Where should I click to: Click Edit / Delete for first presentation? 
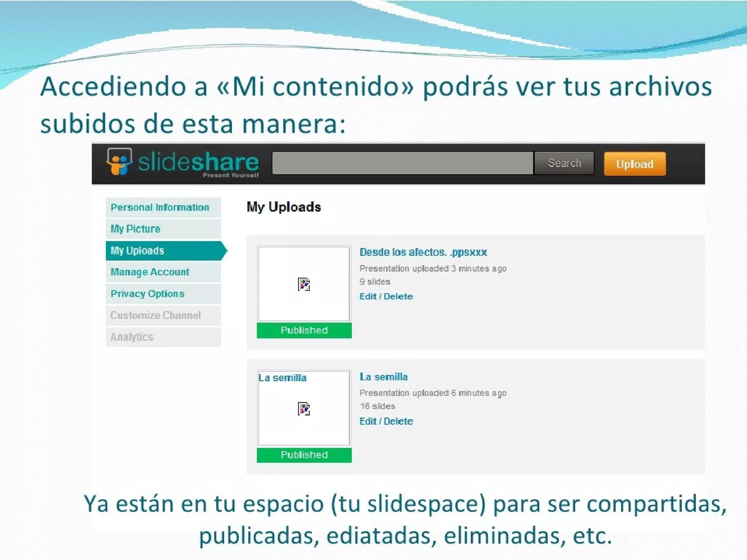[386, 296]
